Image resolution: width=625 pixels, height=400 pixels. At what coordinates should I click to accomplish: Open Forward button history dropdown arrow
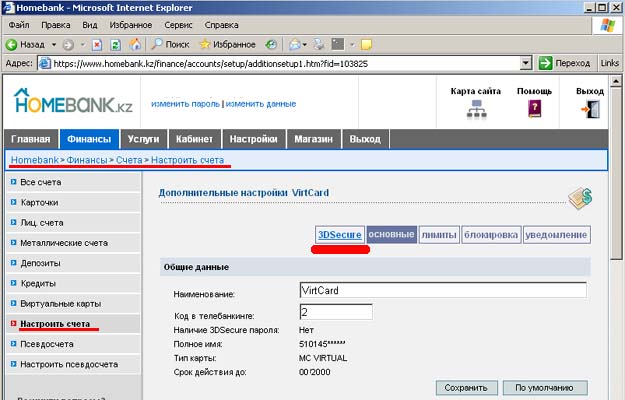(83, 45)
